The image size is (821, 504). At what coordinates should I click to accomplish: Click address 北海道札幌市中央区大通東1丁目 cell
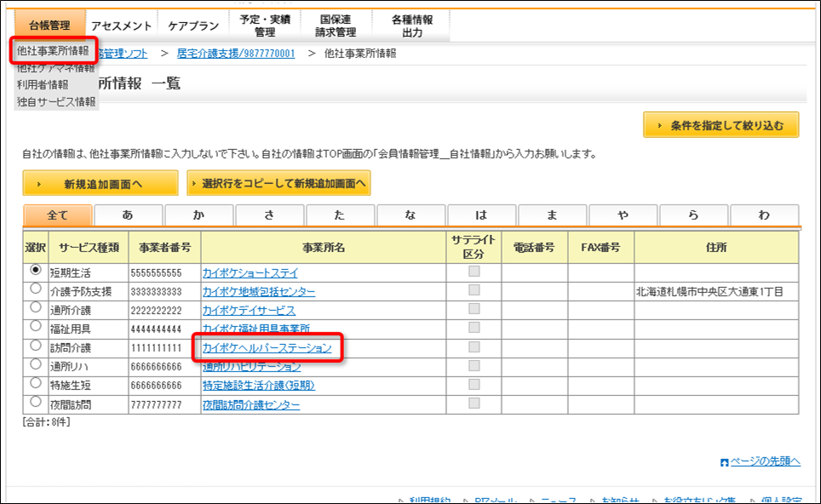pyautogui.click(x=716, y=291)
